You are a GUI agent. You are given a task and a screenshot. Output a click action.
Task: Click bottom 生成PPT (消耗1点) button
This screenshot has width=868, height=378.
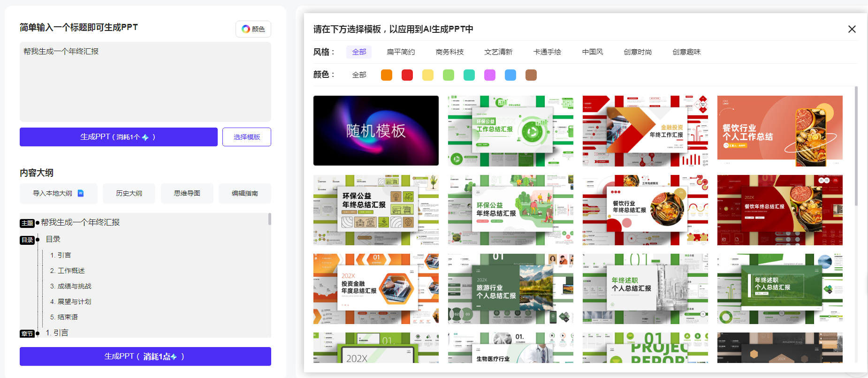pos(145,356)
